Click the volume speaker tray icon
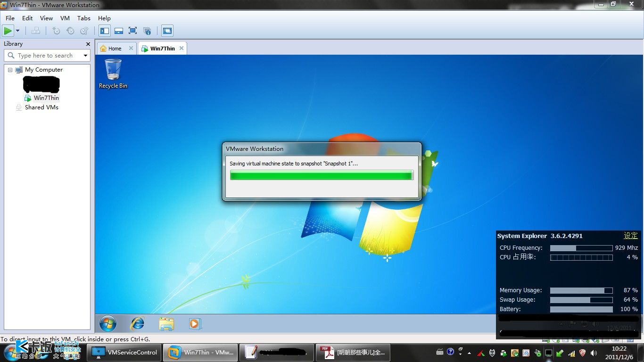 pos(594,353)
